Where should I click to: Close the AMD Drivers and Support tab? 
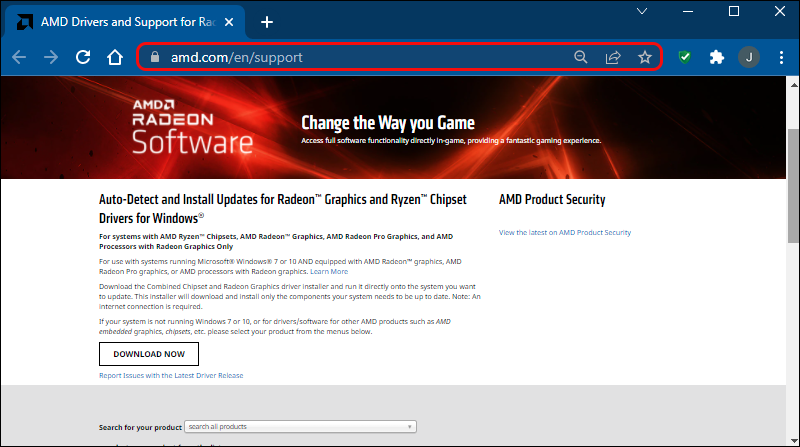[229, 22]
